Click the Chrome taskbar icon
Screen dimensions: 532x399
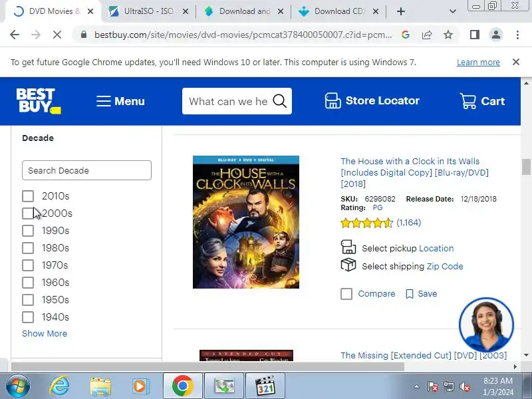(182, 386)
